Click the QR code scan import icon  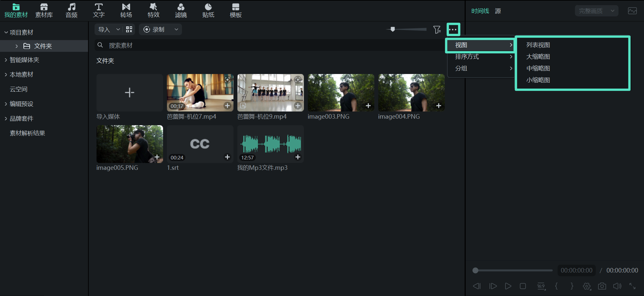coord(129,29)
